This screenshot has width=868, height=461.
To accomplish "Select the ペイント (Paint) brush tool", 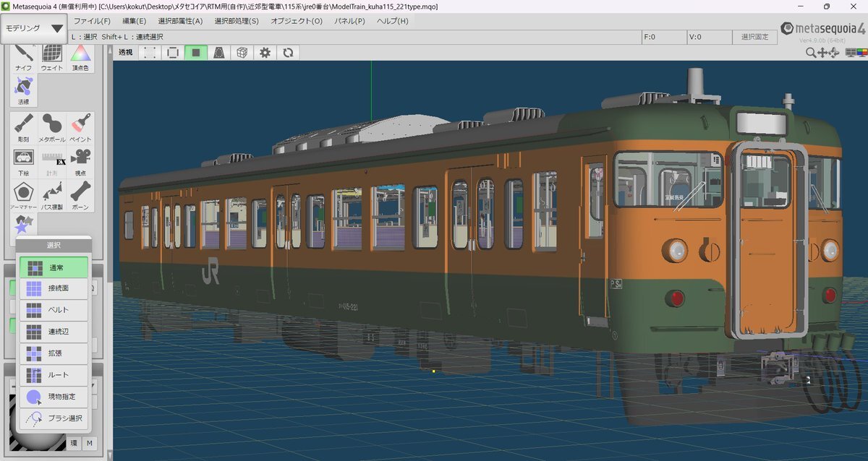I will tap(80, 127).
